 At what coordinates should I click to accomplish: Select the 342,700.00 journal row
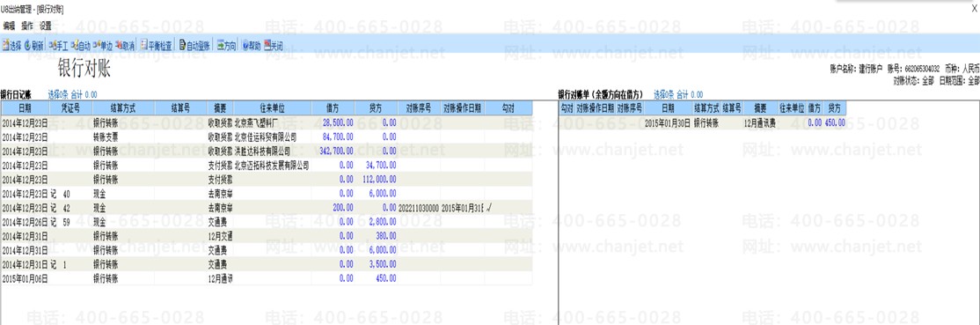pos(267,151)
